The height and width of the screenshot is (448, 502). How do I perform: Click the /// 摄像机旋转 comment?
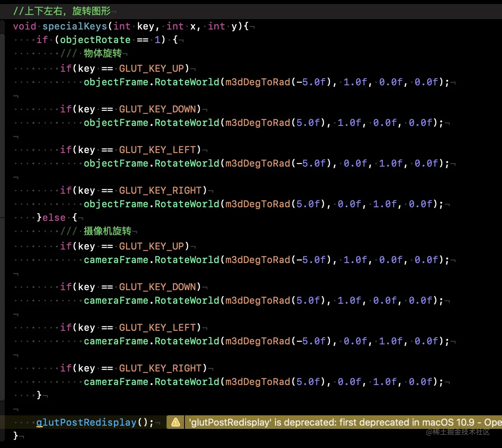[96, 231]
